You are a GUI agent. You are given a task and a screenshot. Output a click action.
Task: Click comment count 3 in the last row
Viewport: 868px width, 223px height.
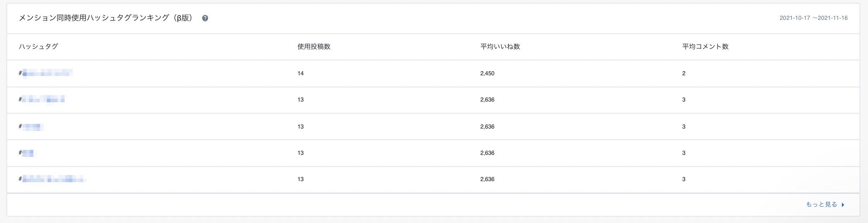[683, 179]
